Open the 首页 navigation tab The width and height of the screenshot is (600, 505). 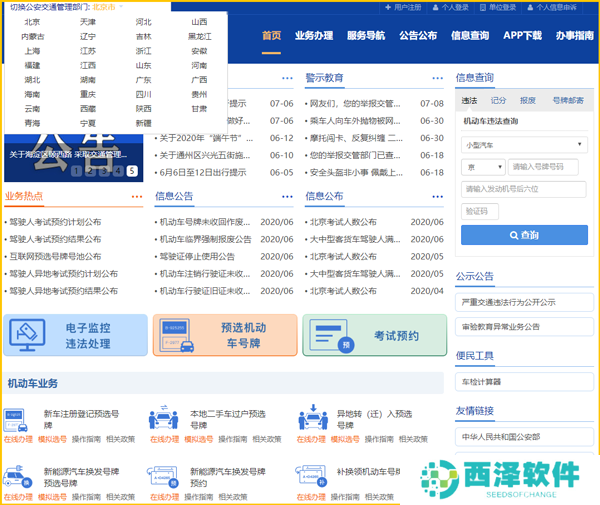[x=271, y=36]
